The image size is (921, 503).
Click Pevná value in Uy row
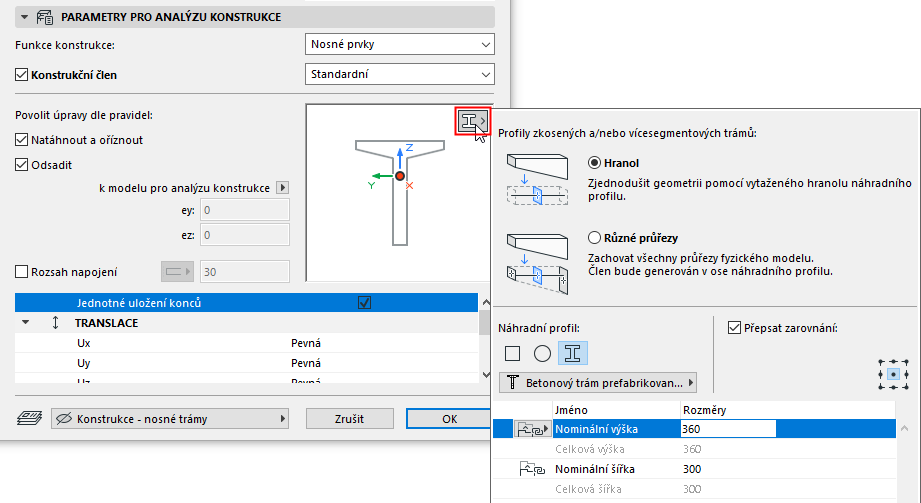(306, 363)
